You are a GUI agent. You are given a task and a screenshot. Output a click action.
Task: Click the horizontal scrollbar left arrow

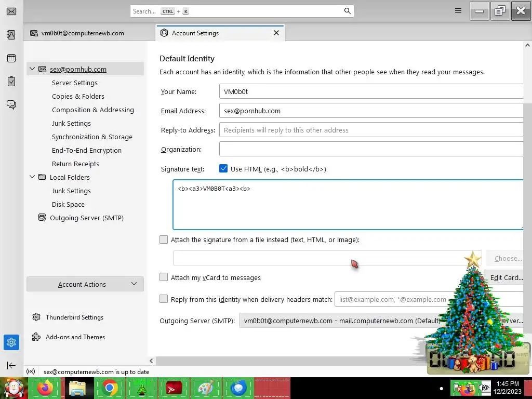(151, 361)
